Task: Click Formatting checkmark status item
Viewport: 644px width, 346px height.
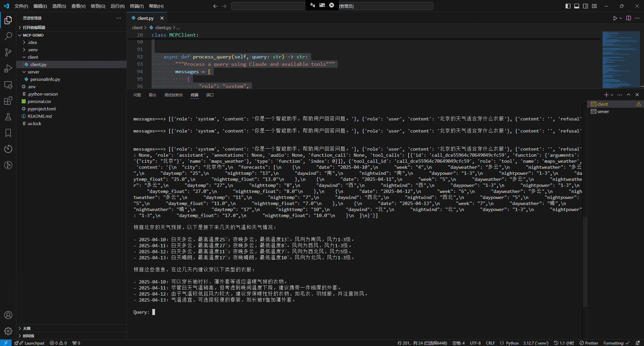Action: [x=616, y=343]
